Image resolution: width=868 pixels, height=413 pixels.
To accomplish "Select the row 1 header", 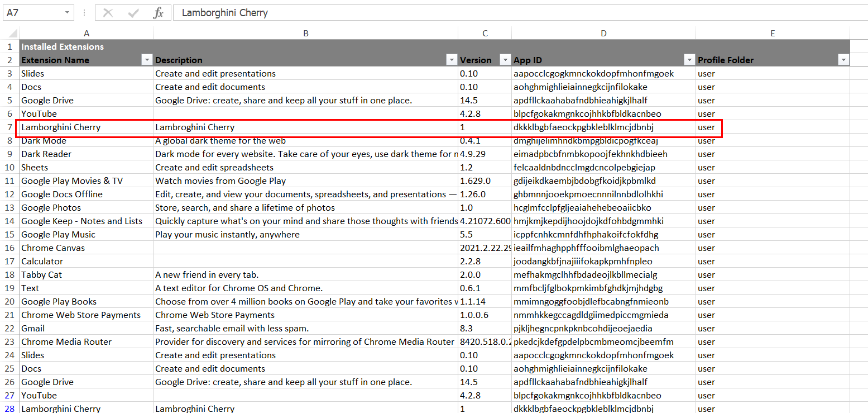I will click(9, 46).
